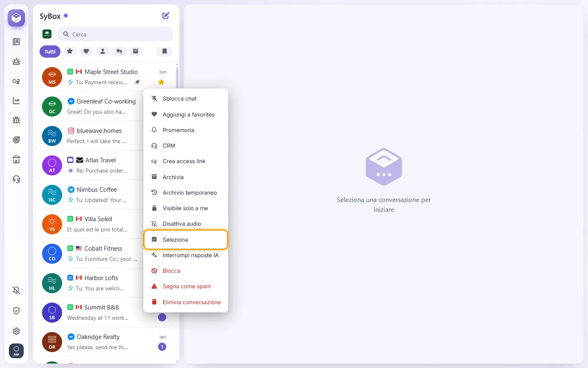Click Blocca in the context menu
This screenshot has height=368, width=588.
[x=186, y=271]
